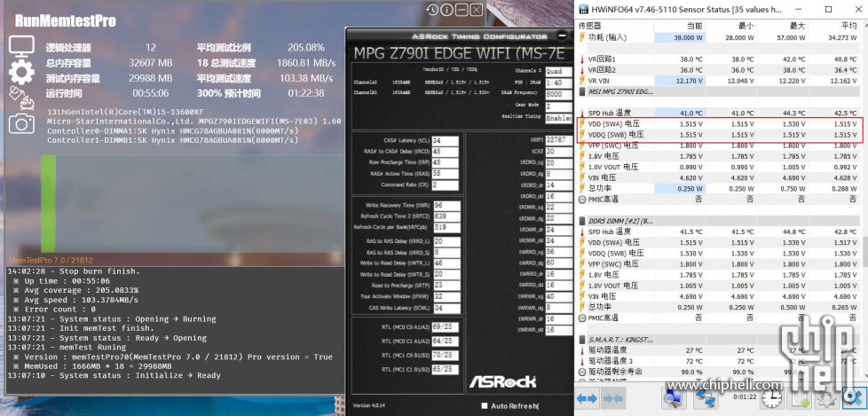Click lightning icon beside VDD (SWA) 电压 first group

[582, 124]
